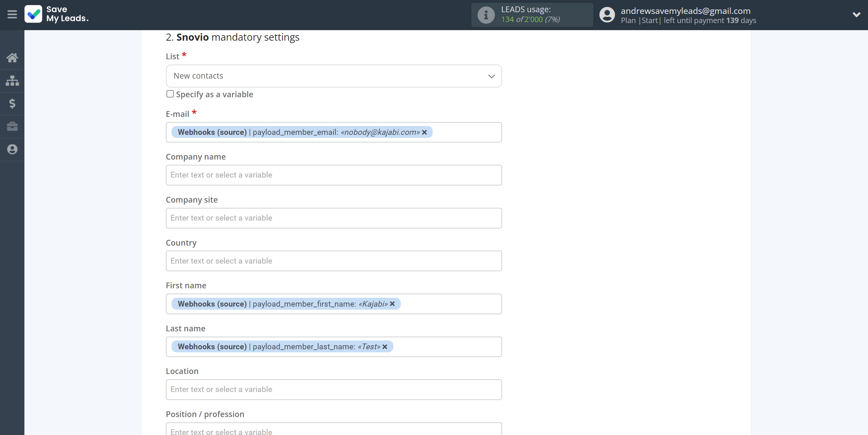Open the billing dollar sidebar icon
This screenshot has width=868, height=435.
point(12,103)
